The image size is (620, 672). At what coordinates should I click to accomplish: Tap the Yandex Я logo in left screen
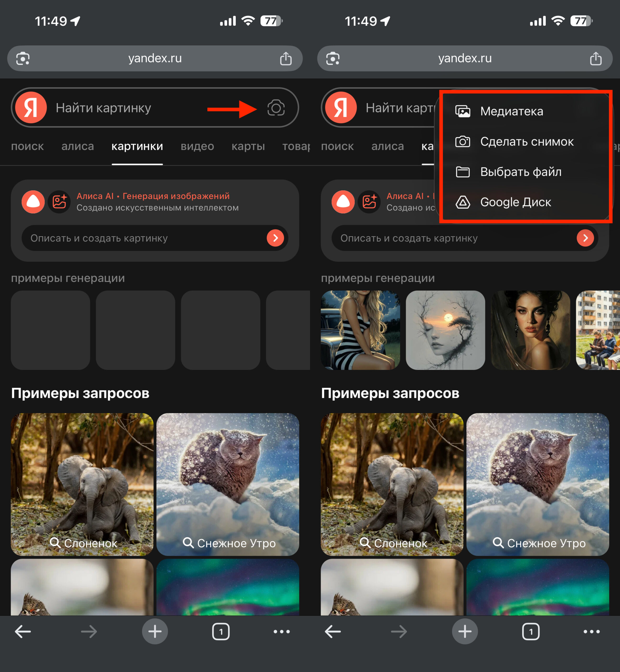(31, 108)
